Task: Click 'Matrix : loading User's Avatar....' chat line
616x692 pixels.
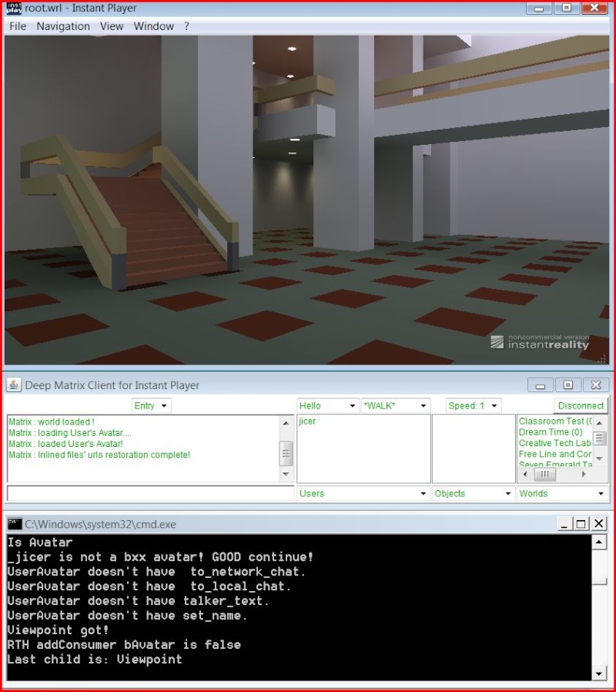Action: 69,433
